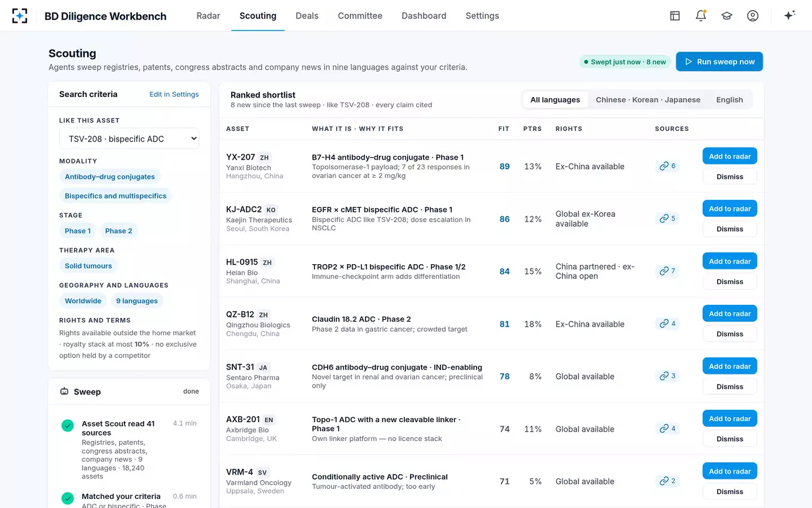
Task: Open the Deals tab
Action: click(x=307, y=16)
